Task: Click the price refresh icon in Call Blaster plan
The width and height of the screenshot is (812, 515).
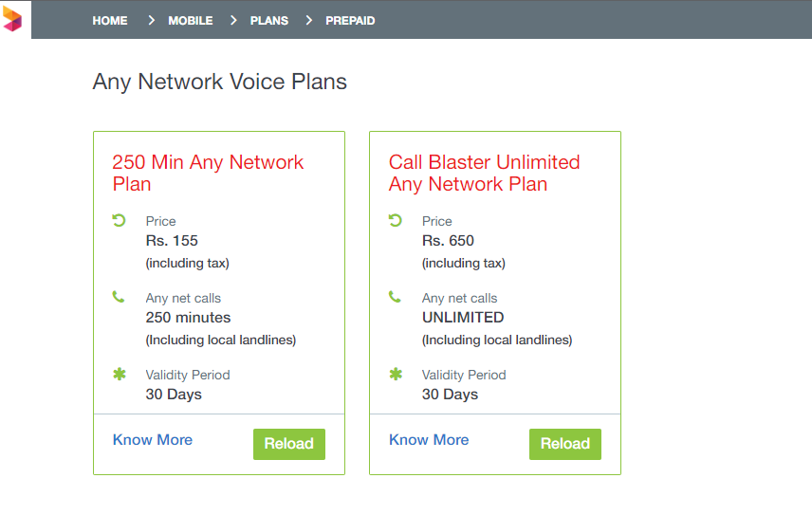Action: point(396,220)
